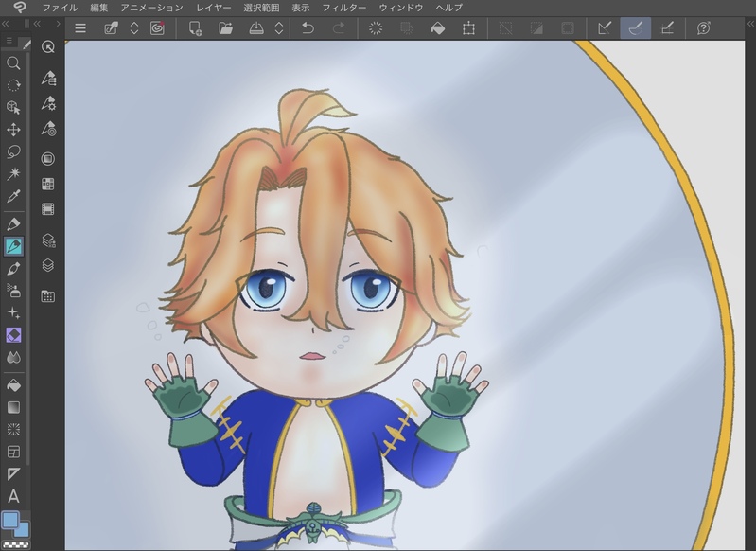Image resolution: width=756 pixels, height=551 pixels.
Task: Open the hamburger menu in command bar
Action: click(80, 28)
